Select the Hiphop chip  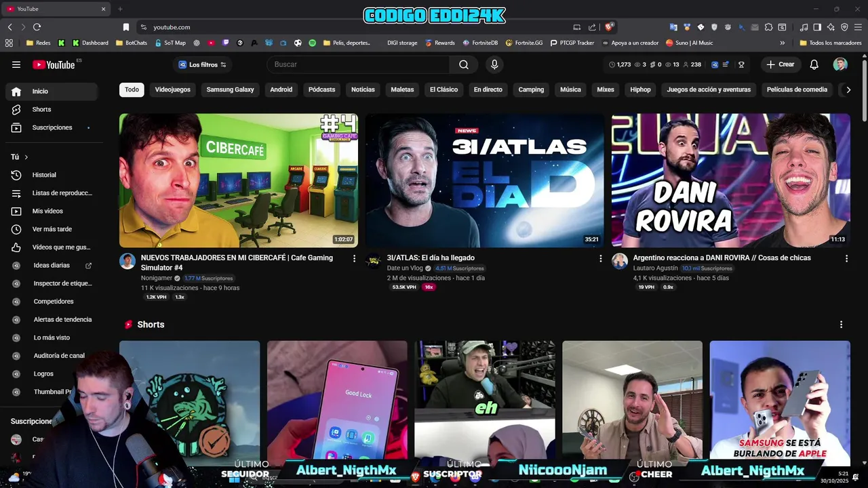640,89
